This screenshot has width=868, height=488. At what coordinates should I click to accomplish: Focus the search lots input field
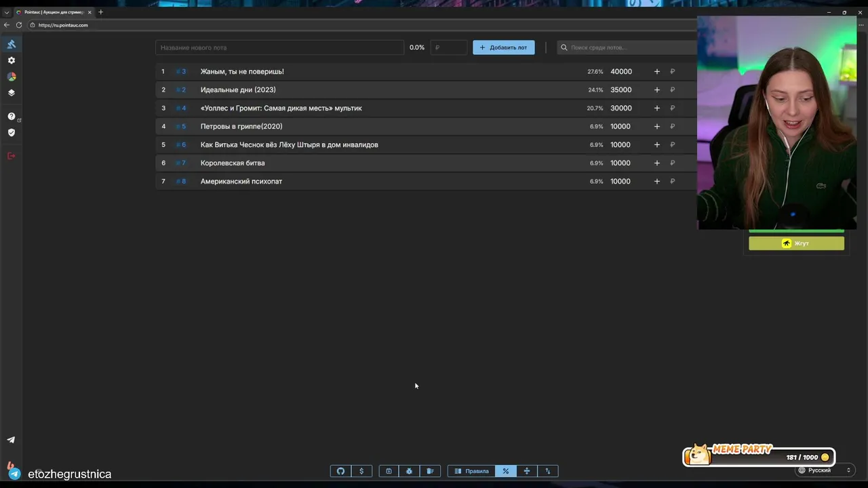[627, 47]
